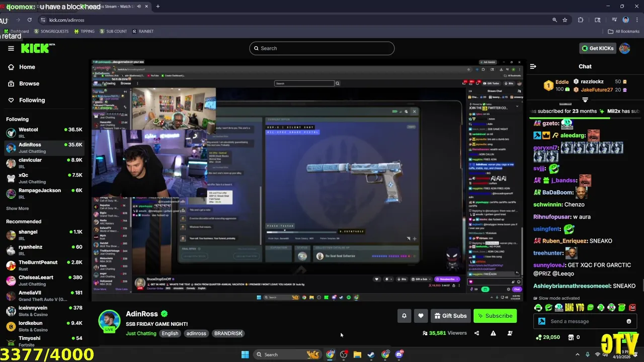The image size is (644, 362).
Task: Click the Chrome reload button
Action: pos(29,20)
